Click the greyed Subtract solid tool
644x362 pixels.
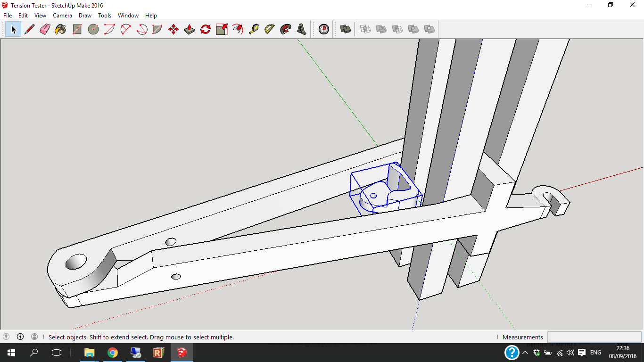tap(397, 29)
